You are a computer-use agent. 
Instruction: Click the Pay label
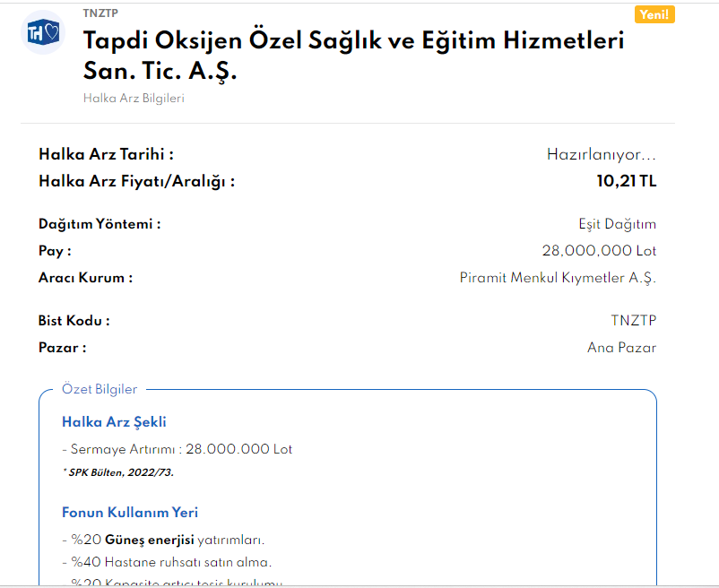tap(55, 251)
